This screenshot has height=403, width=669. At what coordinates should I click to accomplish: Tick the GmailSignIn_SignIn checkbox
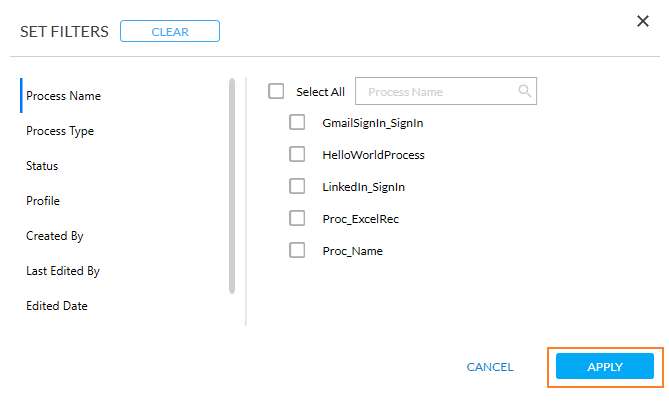(297, 122)
